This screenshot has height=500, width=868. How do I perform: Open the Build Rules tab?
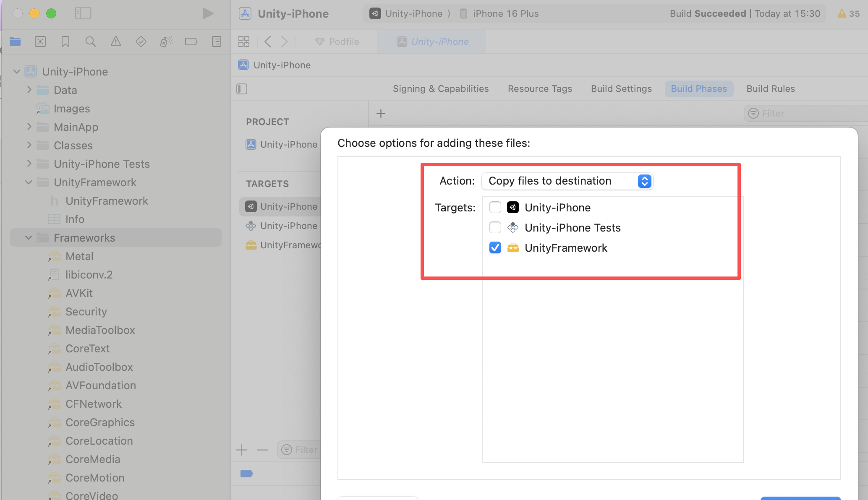point(771,89)
